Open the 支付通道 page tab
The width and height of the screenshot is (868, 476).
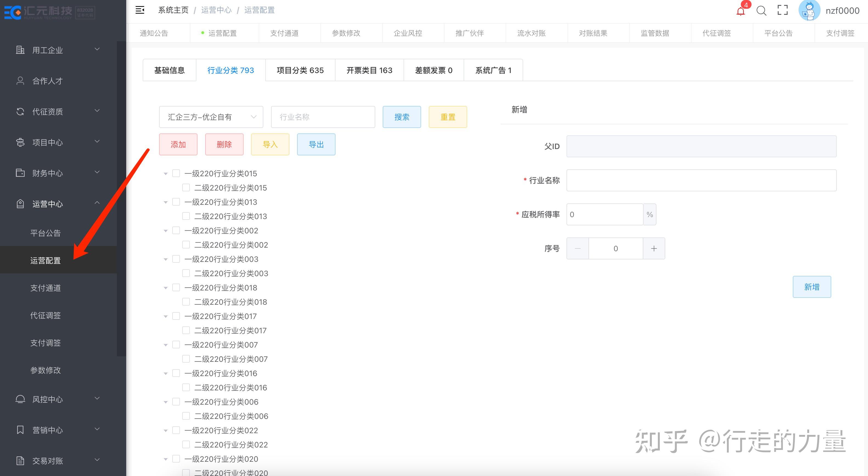284,33
